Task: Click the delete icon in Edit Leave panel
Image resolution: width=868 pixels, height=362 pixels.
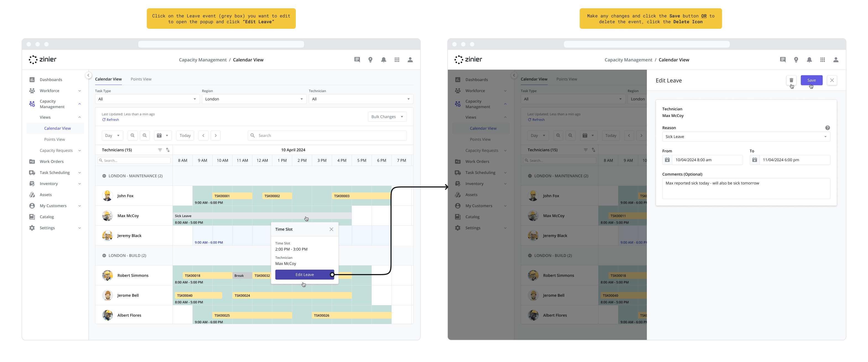Action: tap(792, 80)
